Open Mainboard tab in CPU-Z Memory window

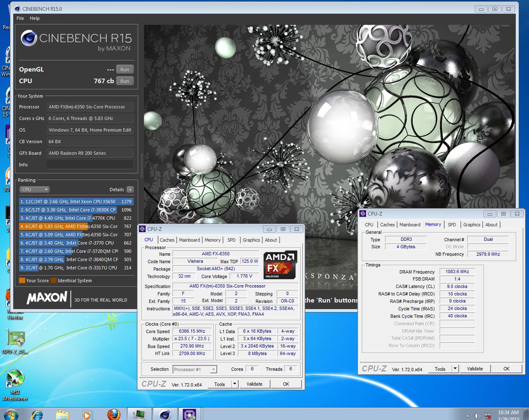410,225
